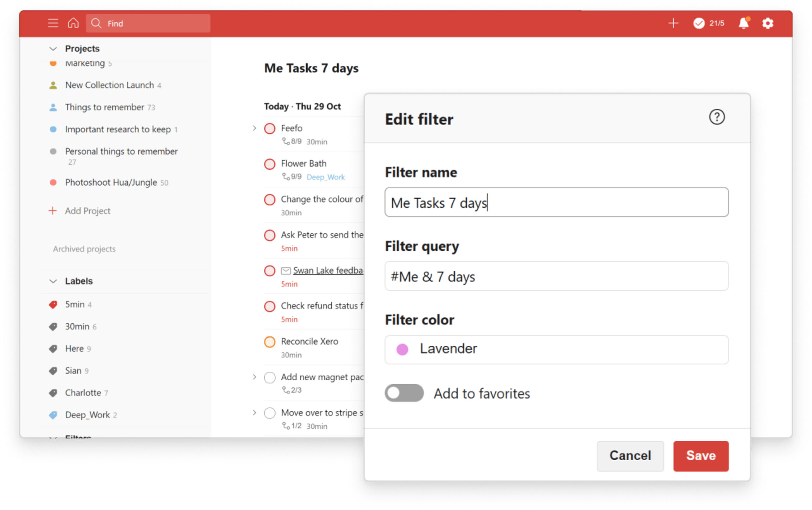Click Deep_Work label on Flower Bath task
This screenshot has width=812, height=510.
pyautogui.click(x=326, y=177)
